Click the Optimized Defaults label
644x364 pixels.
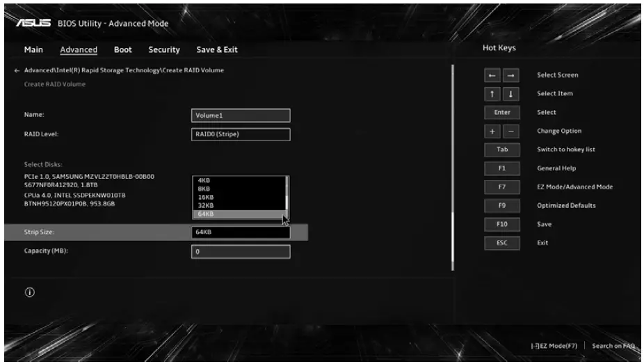566,205
